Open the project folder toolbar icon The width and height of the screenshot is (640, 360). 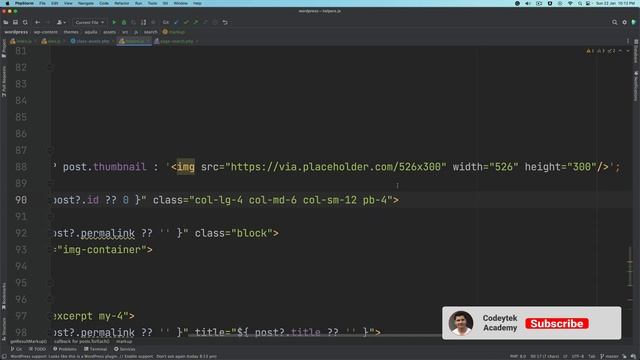coord(6,22)
